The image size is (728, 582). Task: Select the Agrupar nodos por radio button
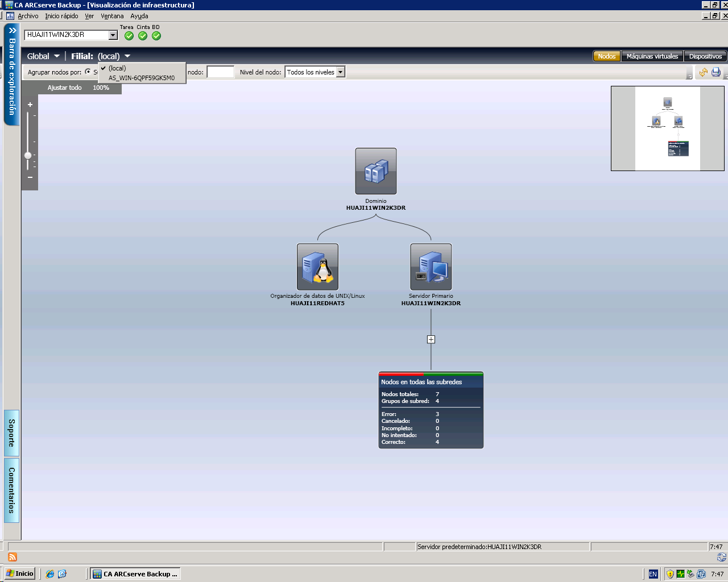[x=88, y=72]
